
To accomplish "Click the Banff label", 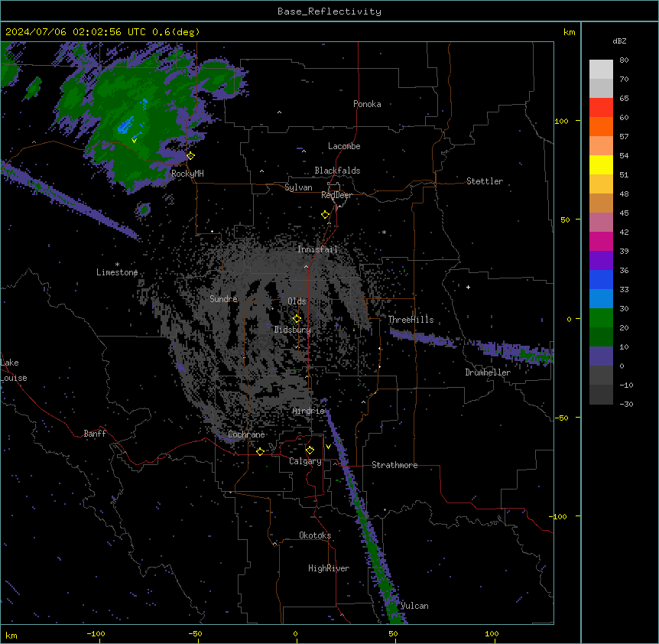I will pyautogui.click(x=95, y=434).
